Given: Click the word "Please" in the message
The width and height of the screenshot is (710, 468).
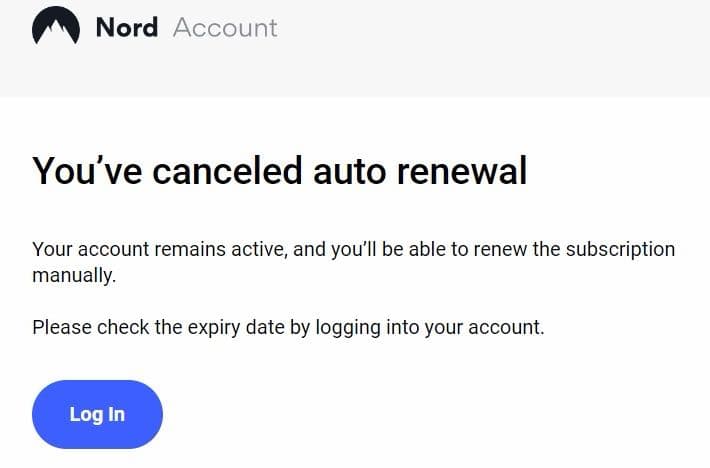Looking at the screenshot, I should tap(62, 327).
